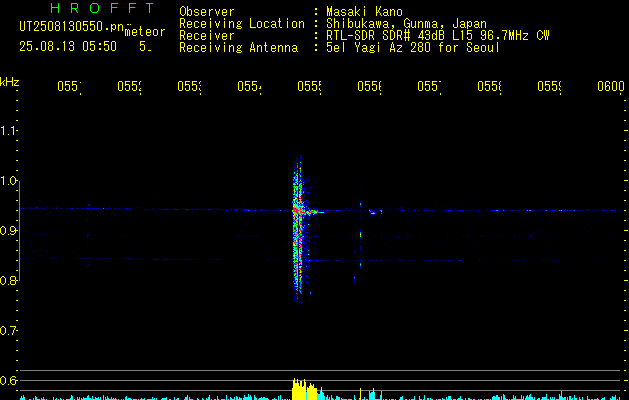The width and height of the screenshot is (629, 400).
Task: Click the 0.9 kHz frequency axis label
Action: tap(8, 231)
